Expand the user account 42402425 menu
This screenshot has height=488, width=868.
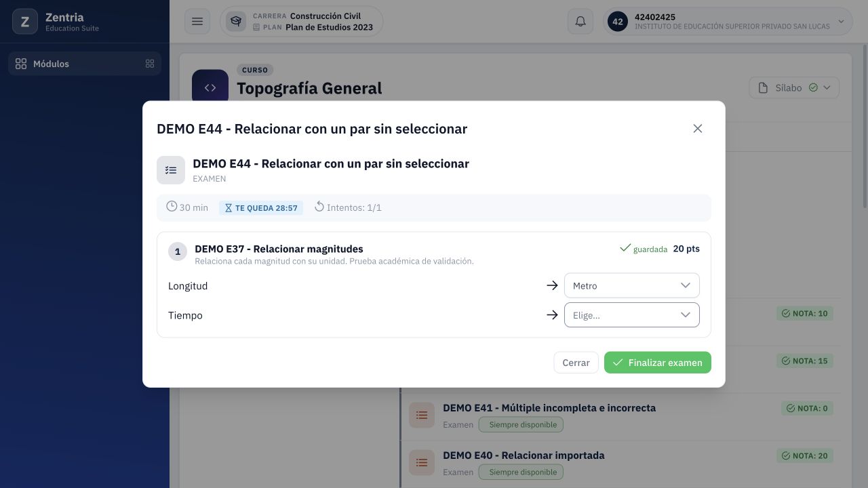(x=728, y=22)
